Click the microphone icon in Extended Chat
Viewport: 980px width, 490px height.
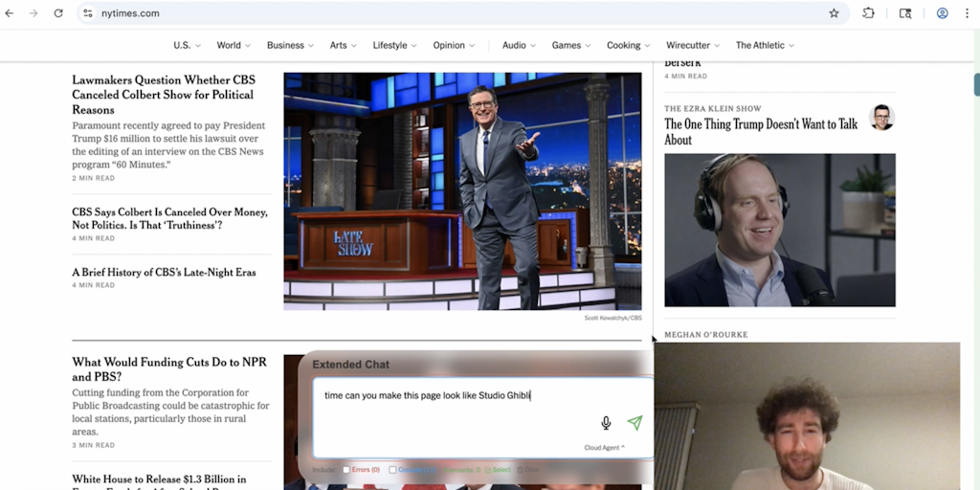click(x=606, y=423)
